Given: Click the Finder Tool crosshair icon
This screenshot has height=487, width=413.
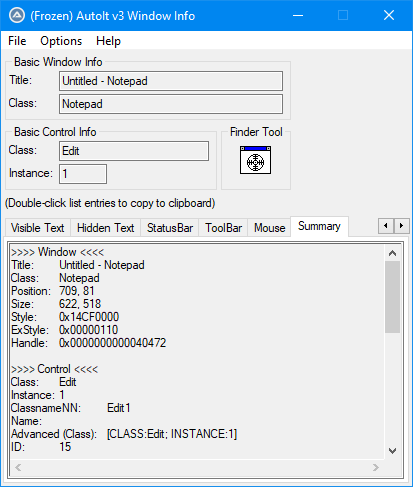Looking at the screenshot, I should [x=255, y=160].
